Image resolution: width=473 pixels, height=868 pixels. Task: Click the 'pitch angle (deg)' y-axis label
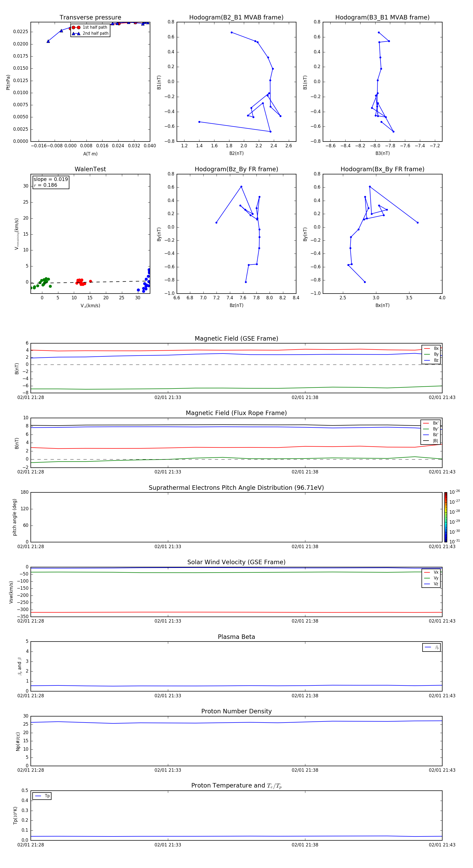(14, 517)
